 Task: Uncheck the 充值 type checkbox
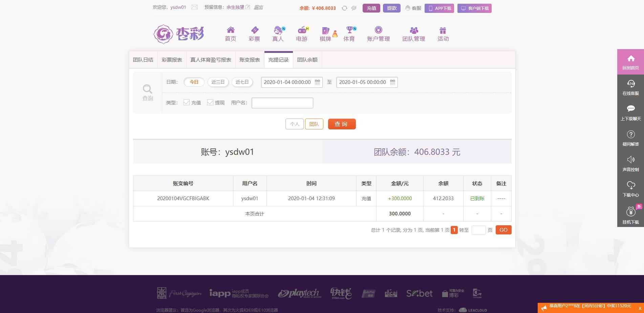click(x=187, y=102)
